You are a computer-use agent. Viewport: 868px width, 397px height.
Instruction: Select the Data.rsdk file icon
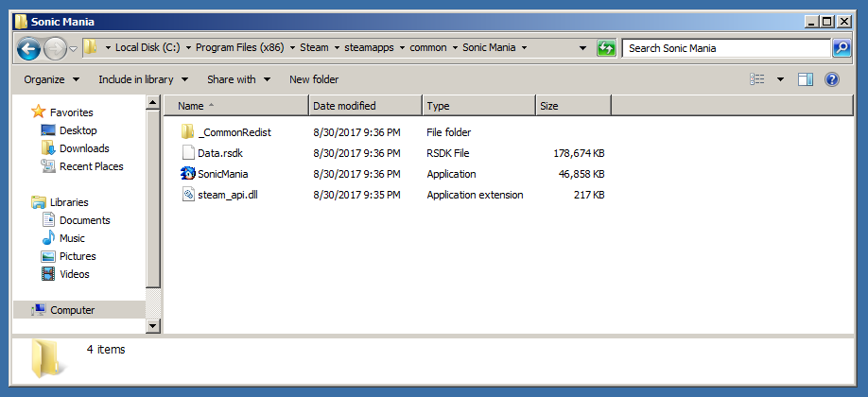pyautogui.click(x=187, y=153)
